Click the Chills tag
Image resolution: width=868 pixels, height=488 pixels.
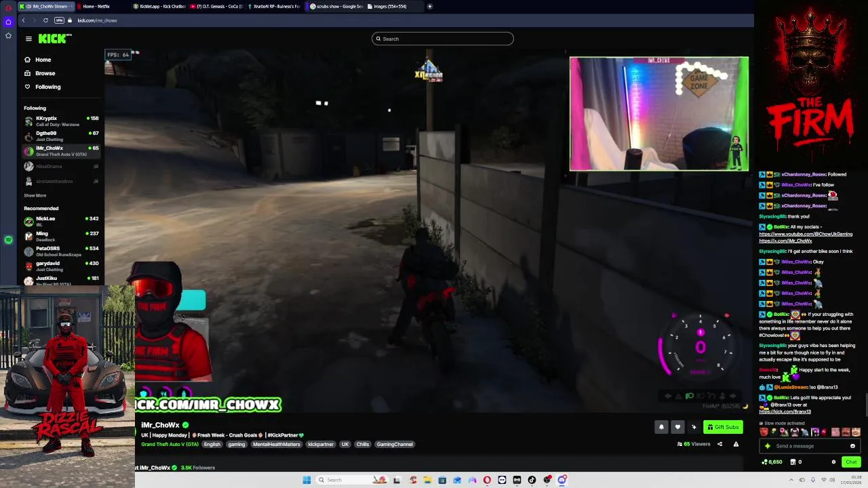(363, 444)
